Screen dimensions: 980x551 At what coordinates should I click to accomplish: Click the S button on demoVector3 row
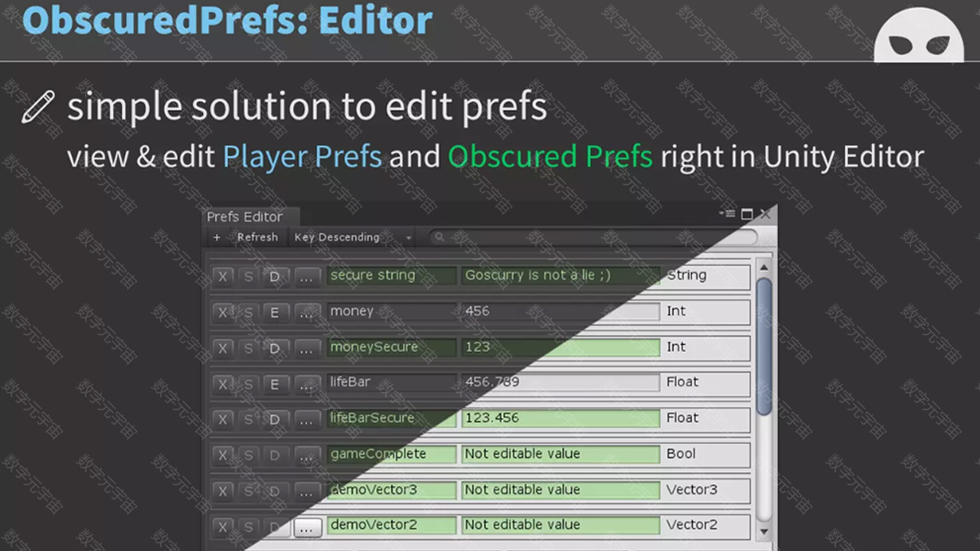point(248,491)
